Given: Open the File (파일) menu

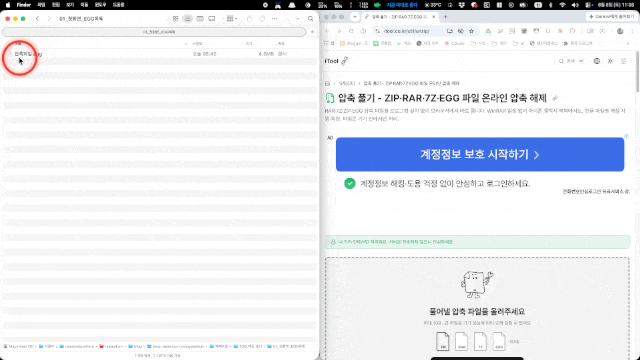Looking at the screenshot, I should click(x=41, y=5).
